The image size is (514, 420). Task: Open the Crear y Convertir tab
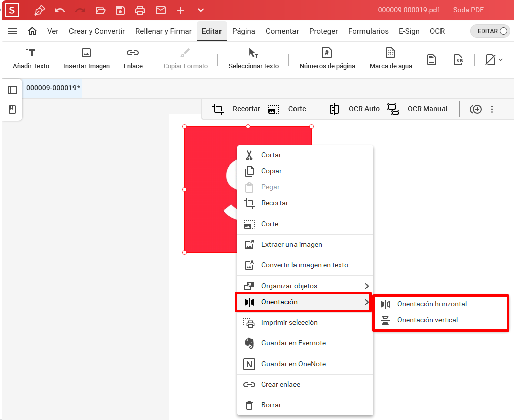point(97,31)
